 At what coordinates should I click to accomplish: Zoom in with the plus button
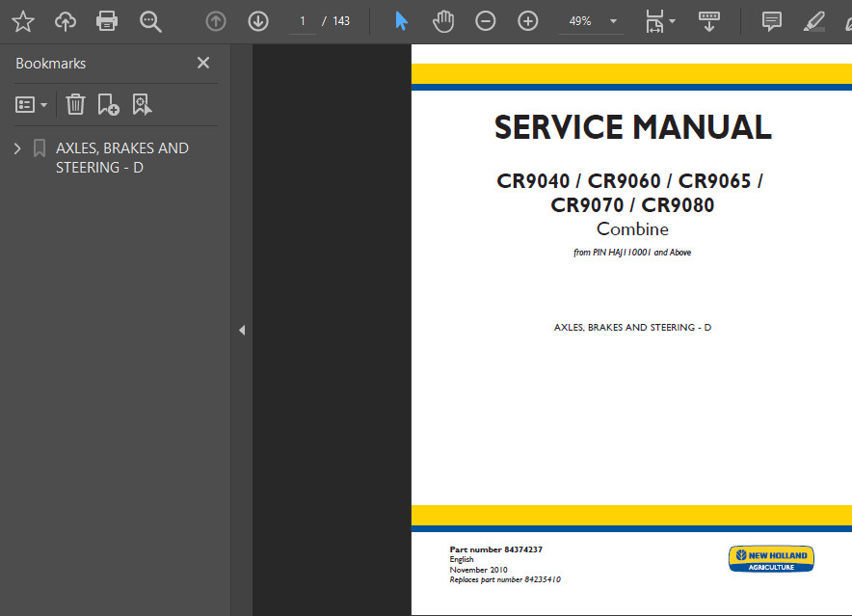(x=527, y=22)
